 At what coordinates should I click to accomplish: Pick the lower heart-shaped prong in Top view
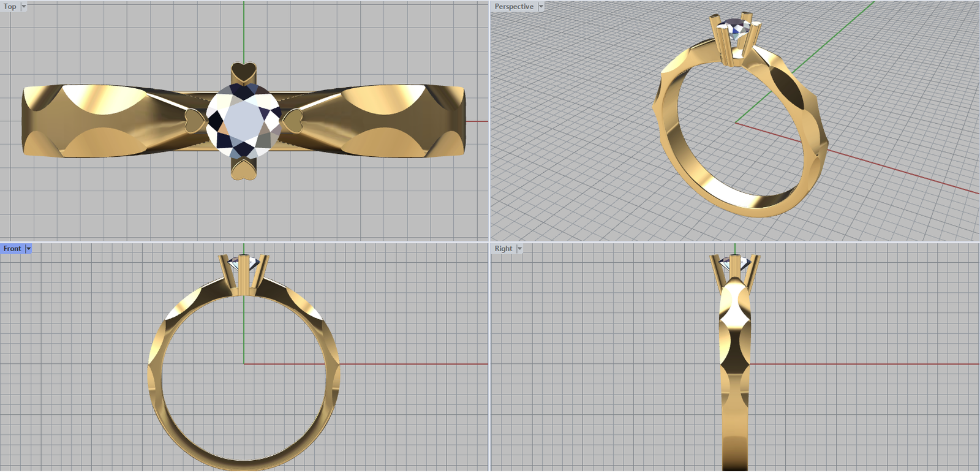click(x=244, y=168)
